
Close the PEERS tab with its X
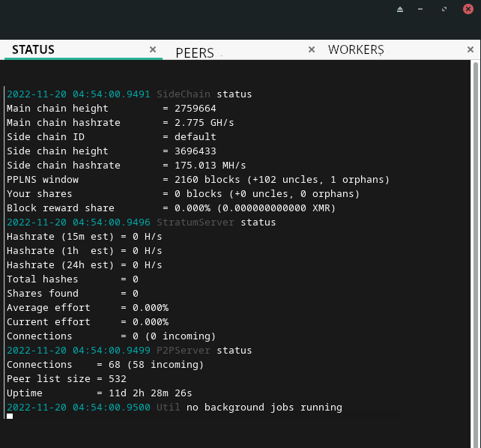pyautogui.click(x=312, y=49)
